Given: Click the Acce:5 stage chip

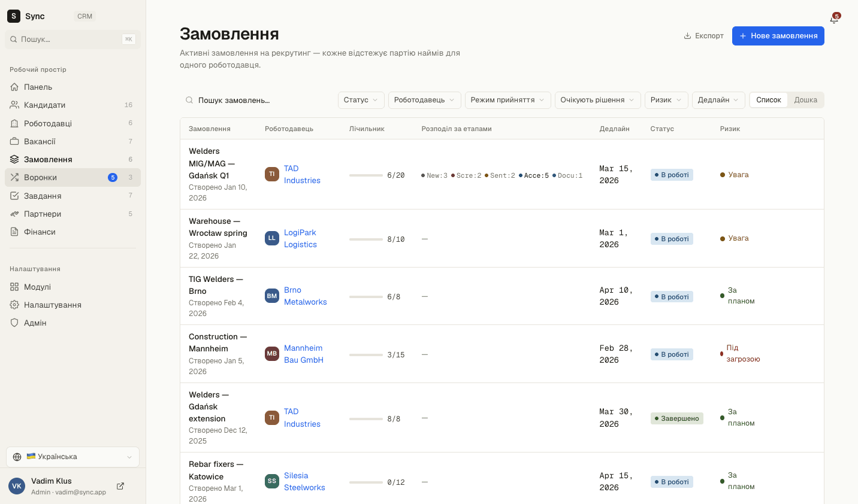Looking at the screenshot, I should point(534,175).
